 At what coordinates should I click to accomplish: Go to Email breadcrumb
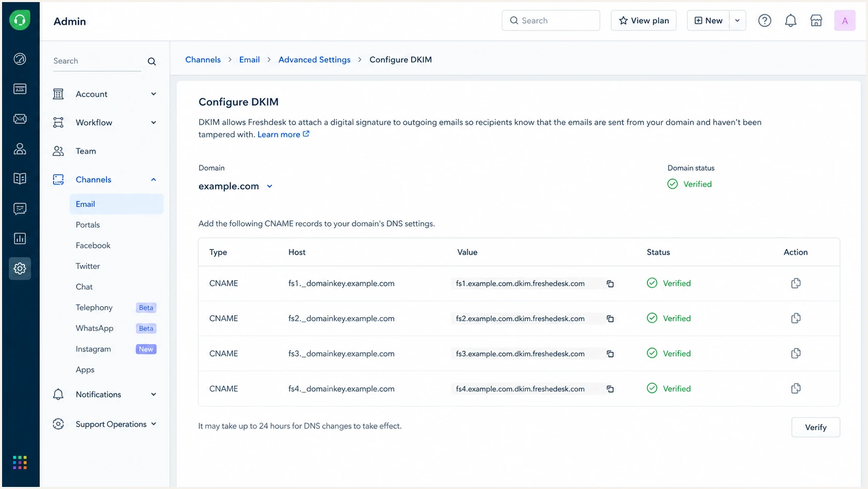click(249, 60)
